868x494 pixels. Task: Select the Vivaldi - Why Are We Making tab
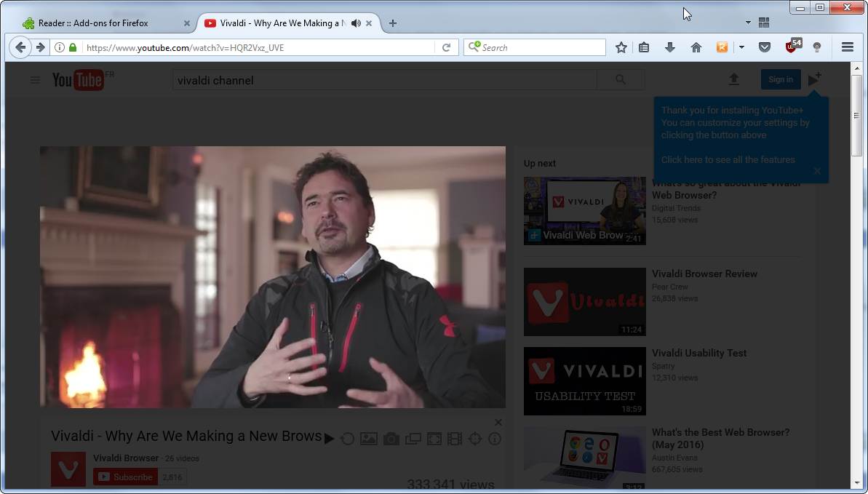pyautogui.click(x=282, y=23)
